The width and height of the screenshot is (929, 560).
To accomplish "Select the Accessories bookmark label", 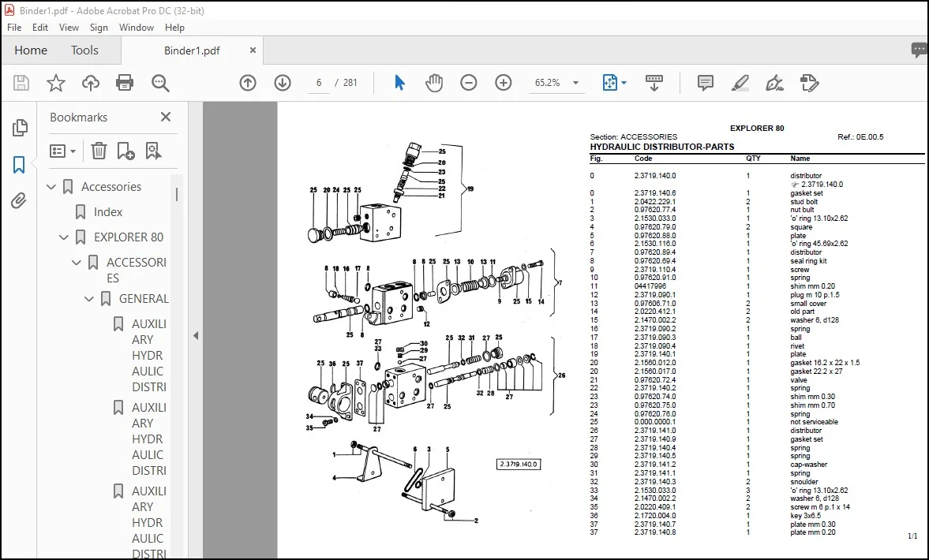I will coord(111,187).
